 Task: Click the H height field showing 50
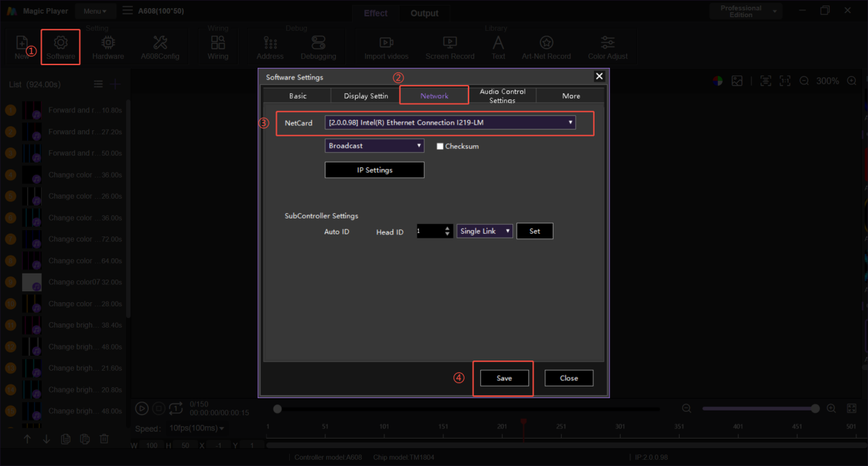[185, 445]
